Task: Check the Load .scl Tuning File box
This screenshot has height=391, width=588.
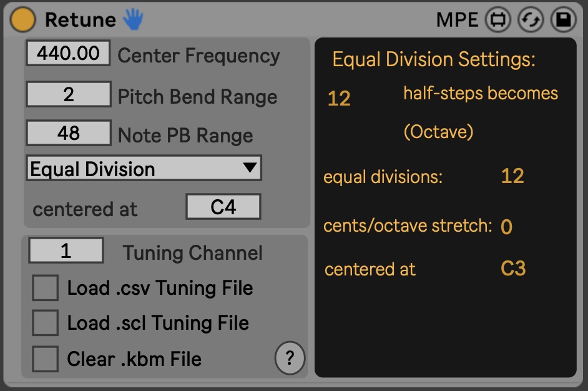Action: coord(46,323)
